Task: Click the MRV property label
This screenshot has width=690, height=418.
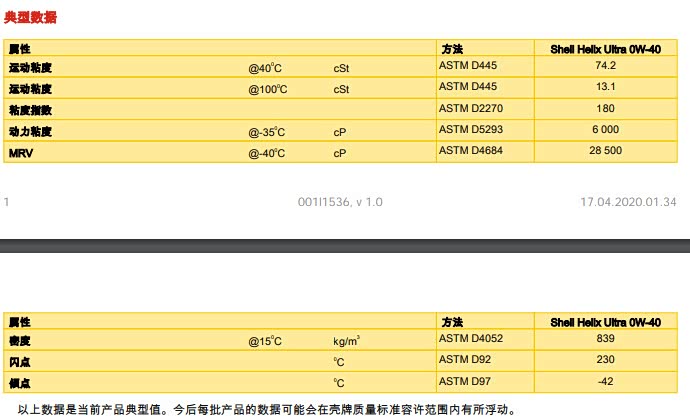Action: (21, 154)
